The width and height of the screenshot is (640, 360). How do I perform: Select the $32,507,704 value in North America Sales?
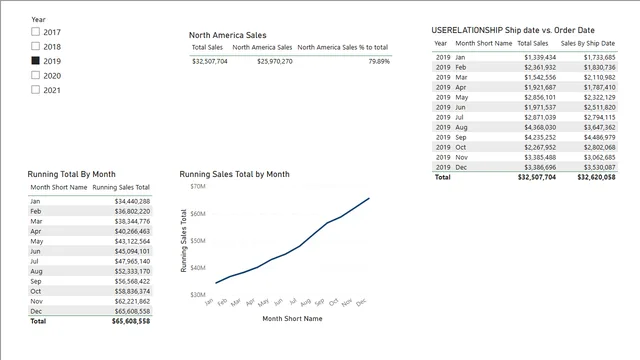click(210, 61)
